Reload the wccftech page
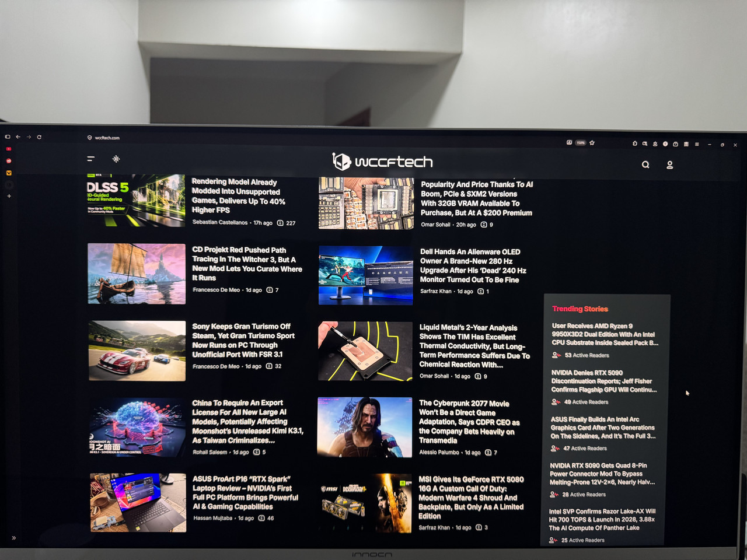747x560 pixels. click(x=39, y=137)
